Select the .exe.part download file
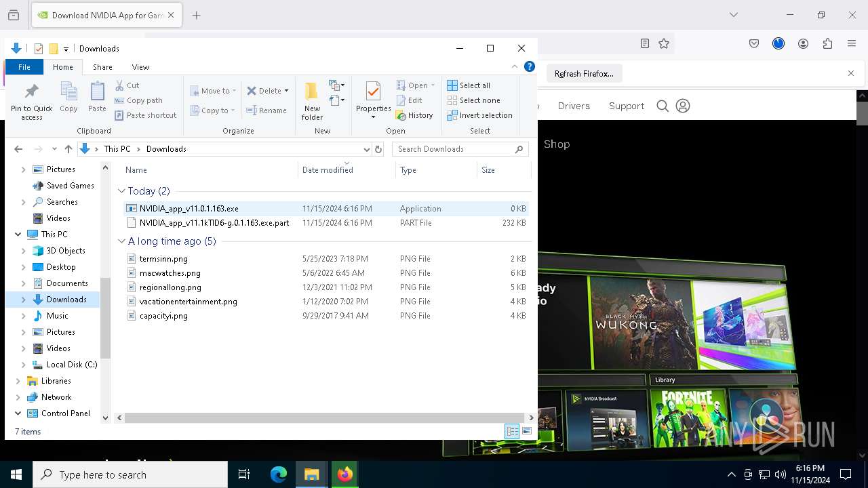Image resolution: width=868 pixels, height=488 pixels. coord(325,223)
